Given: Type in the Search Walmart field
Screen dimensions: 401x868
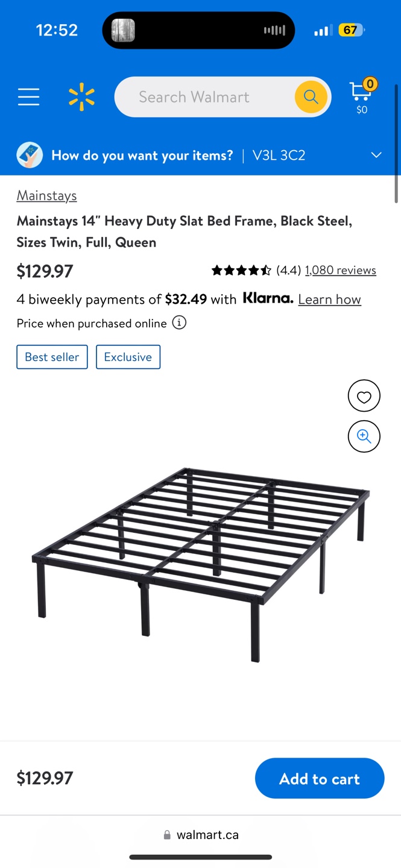Looking at the screenshot, I should [x=205, y=97].
